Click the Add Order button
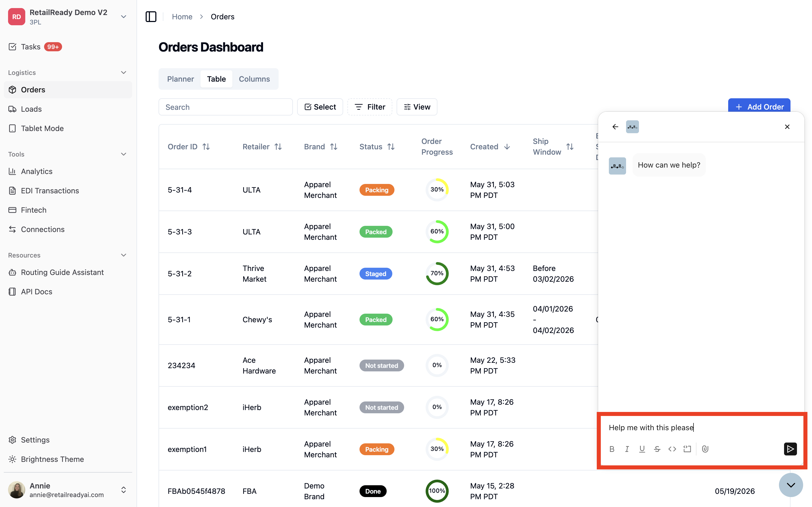 tap(759, 107)
